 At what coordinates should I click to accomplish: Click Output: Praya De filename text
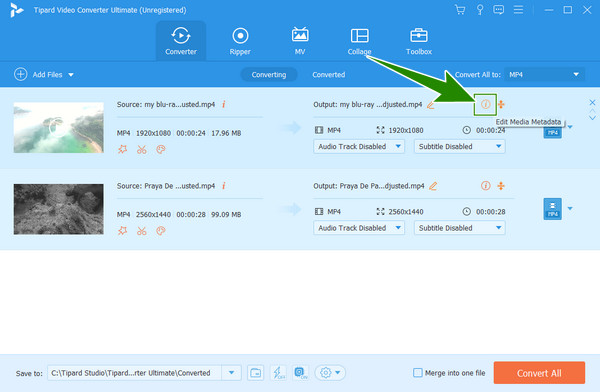point(369,186)
